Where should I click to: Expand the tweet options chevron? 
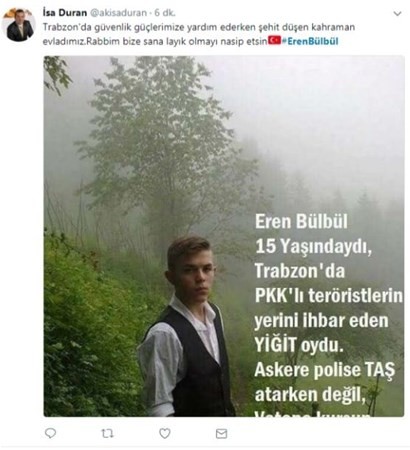coord(397,14)
